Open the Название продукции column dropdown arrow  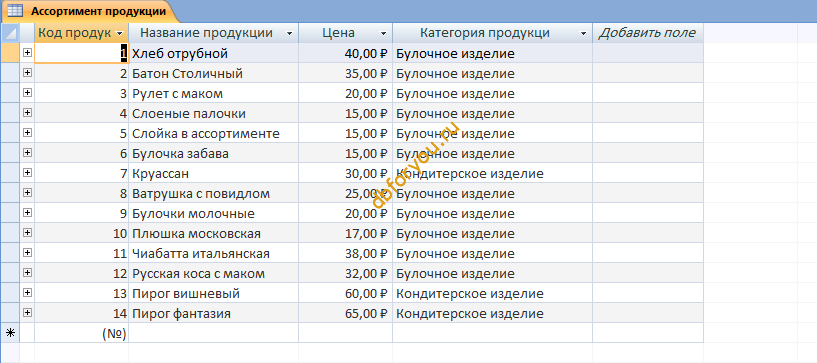(x=290, y=33)
